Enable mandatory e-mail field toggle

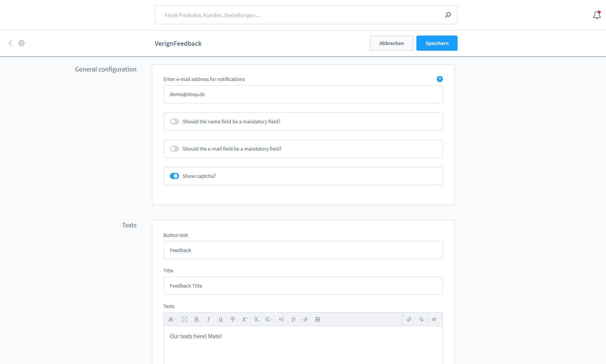174,149
